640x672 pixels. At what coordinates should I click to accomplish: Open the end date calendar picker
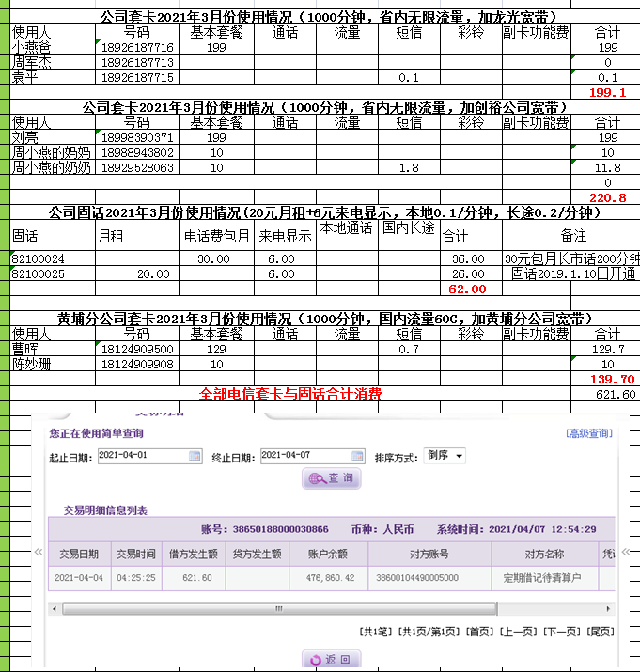pyautogui.click(x=356, y=456)
